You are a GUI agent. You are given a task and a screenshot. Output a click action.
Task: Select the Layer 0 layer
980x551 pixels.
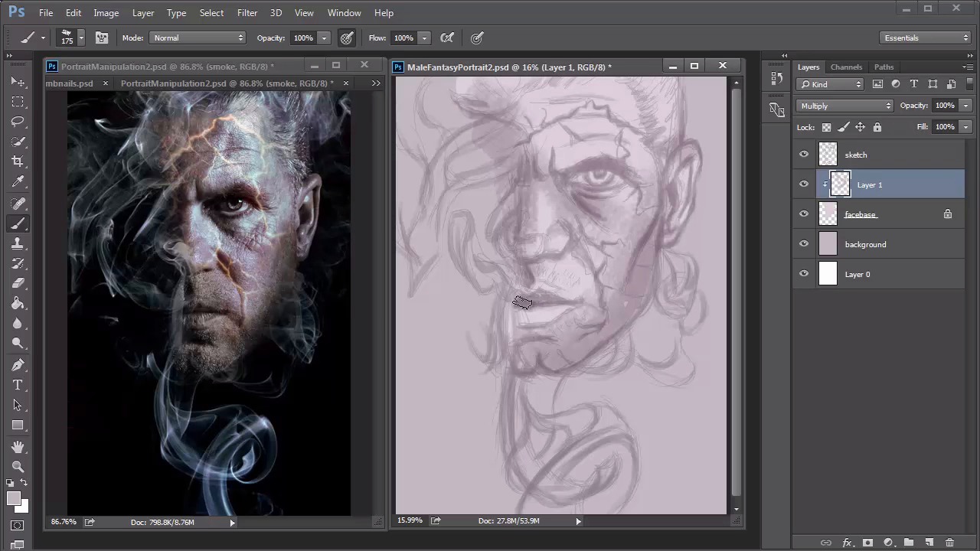pyautogui.click(x=880, y=274)
